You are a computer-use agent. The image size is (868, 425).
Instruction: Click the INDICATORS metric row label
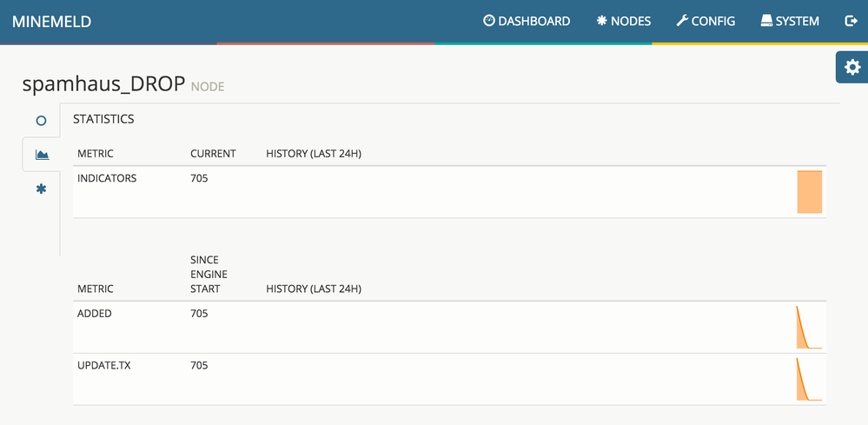(x=107, y=178)
